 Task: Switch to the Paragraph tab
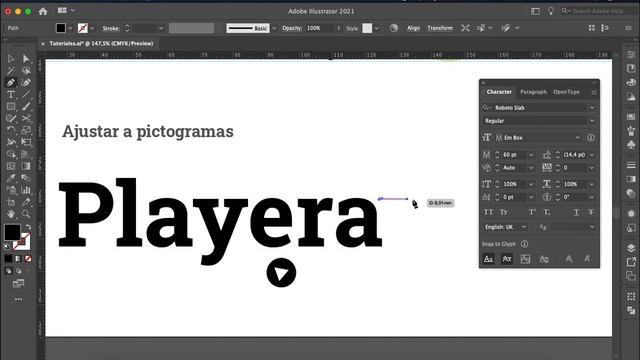point(533,92)
